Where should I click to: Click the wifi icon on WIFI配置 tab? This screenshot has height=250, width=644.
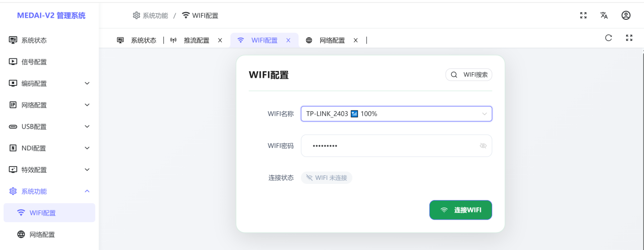pyautogui.click(x=241, y=40)
